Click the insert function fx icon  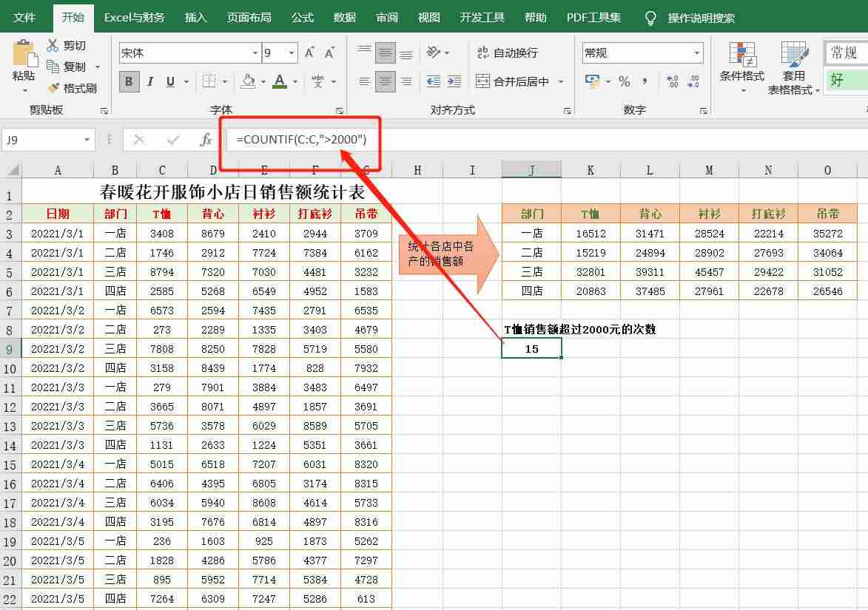point(206,140)
